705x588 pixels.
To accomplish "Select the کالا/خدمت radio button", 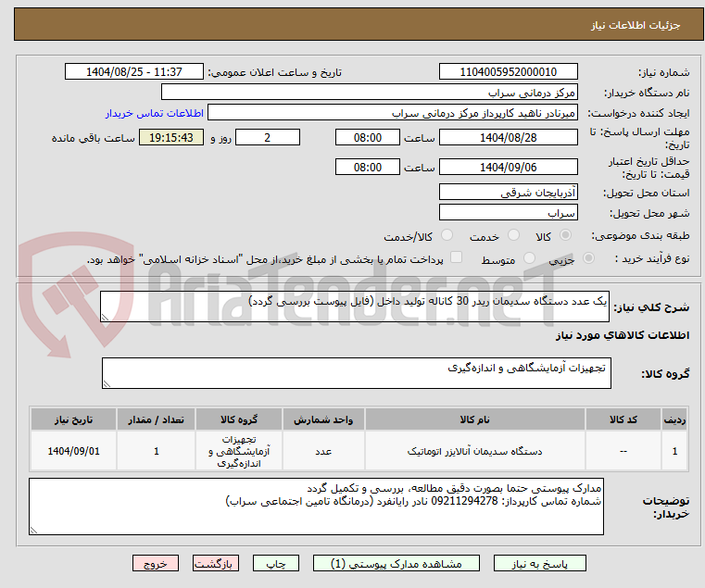I will pyautogui.click(x=447, y=234).
